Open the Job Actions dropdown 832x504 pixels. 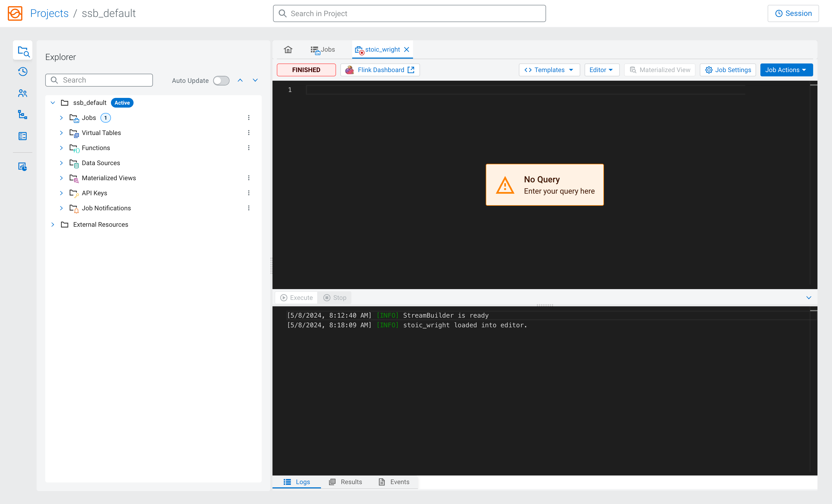(x=786, y=70)
